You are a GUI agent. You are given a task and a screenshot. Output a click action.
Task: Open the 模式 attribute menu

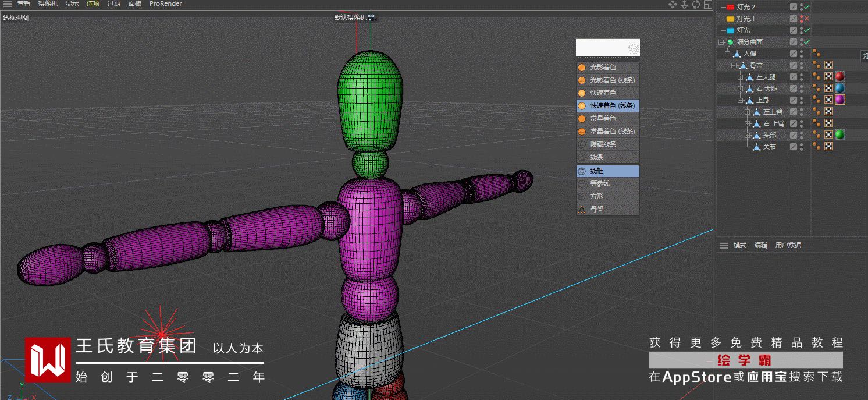(739, 246)
